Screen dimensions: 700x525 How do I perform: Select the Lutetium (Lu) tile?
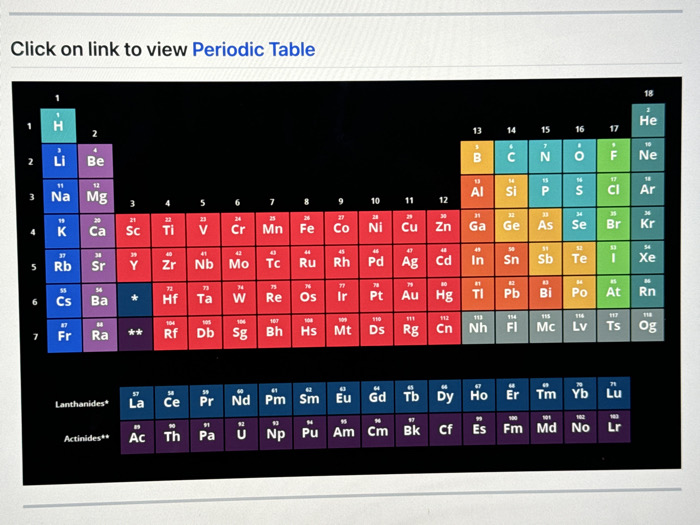(614, 393)
